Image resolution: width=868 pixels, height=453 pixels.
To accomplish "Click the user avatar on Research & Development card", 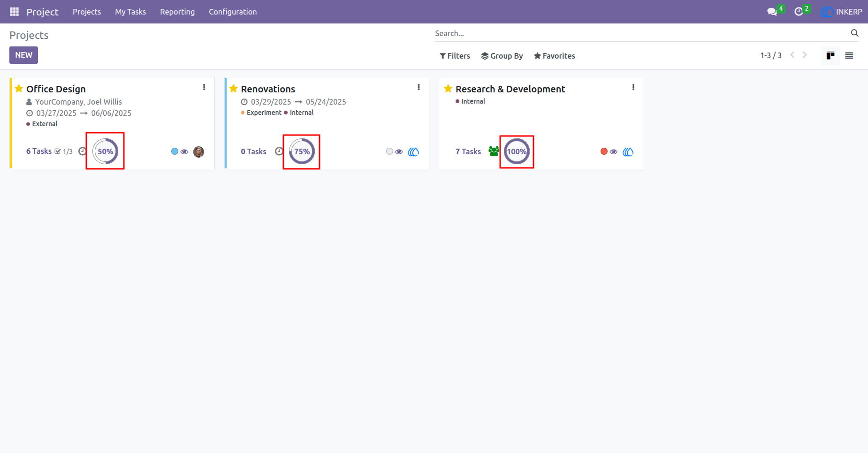I will coord(628,151).
